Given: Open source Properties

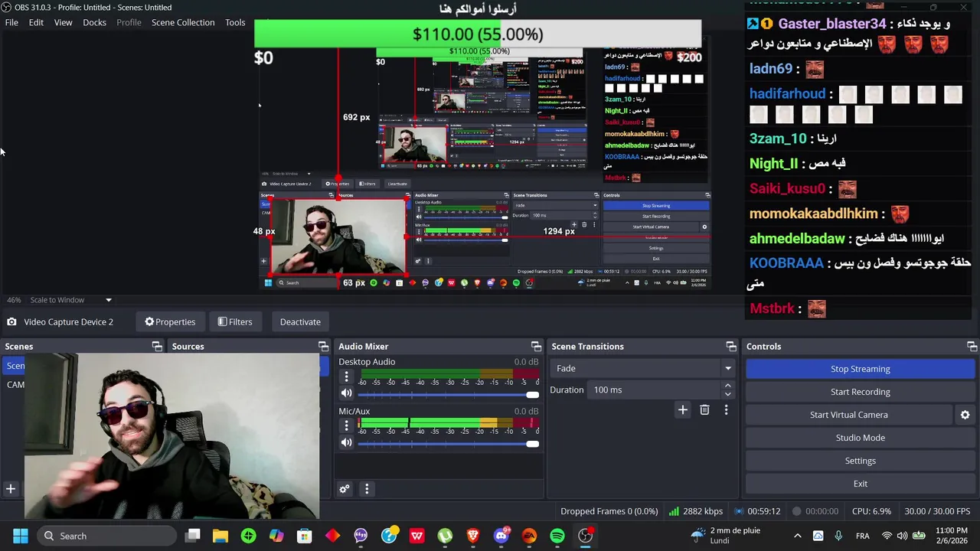Looking at the screenshot, I should coord(170,322).
